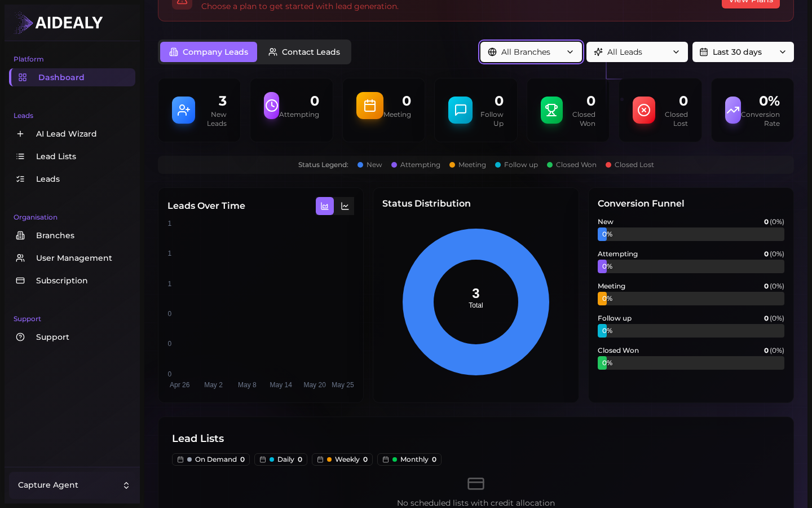812x508 pixels.
Task: Click the Conversion Rate trend icon
Action: tap(733, 110)
